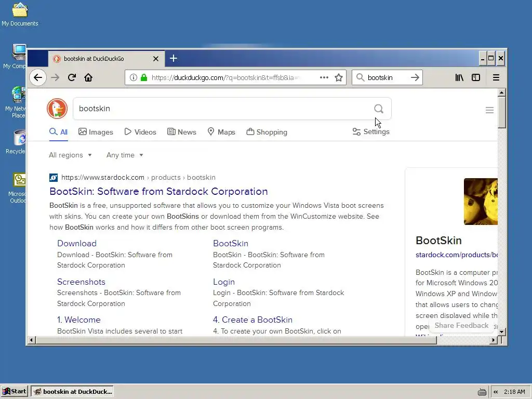Close the bootskin at DuckDuckGo tab
Viewport: 532px width, 399px height.
tap(156, 59)
